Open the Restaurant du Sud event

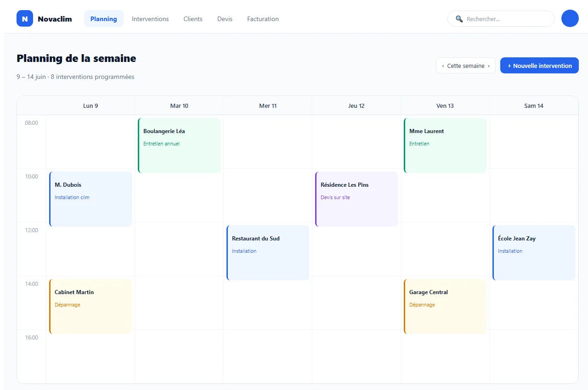coord(268,253)
